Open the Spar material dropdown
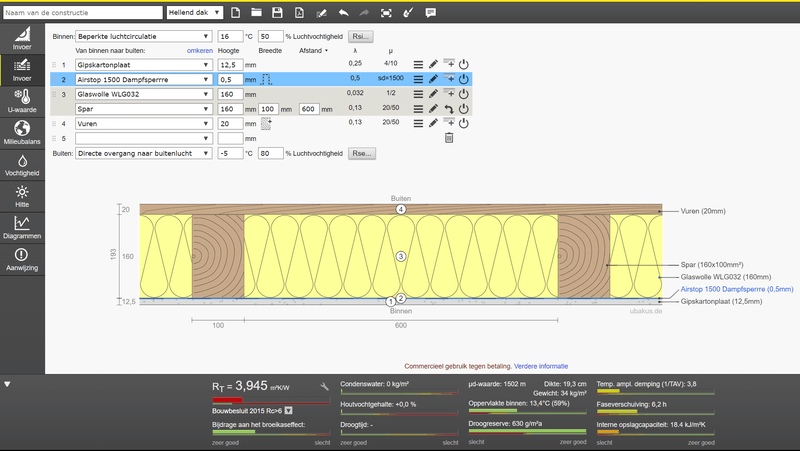The image size is (800, 451). 143,109
